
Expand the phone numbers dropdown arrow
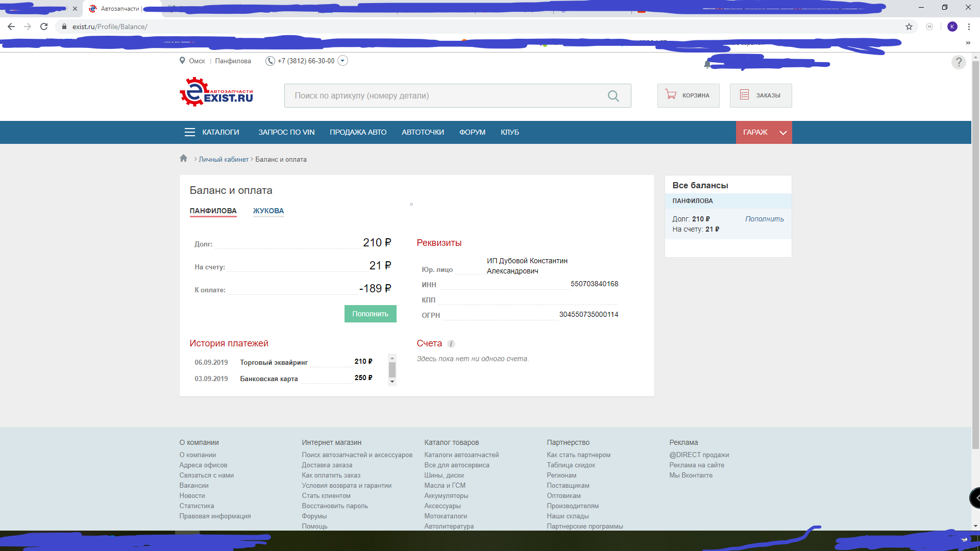click(343, 61)
